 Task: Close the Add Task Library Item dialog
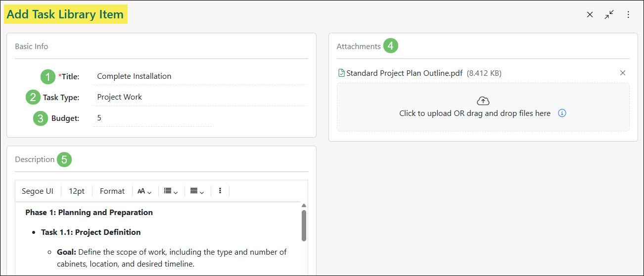[590, 14]
